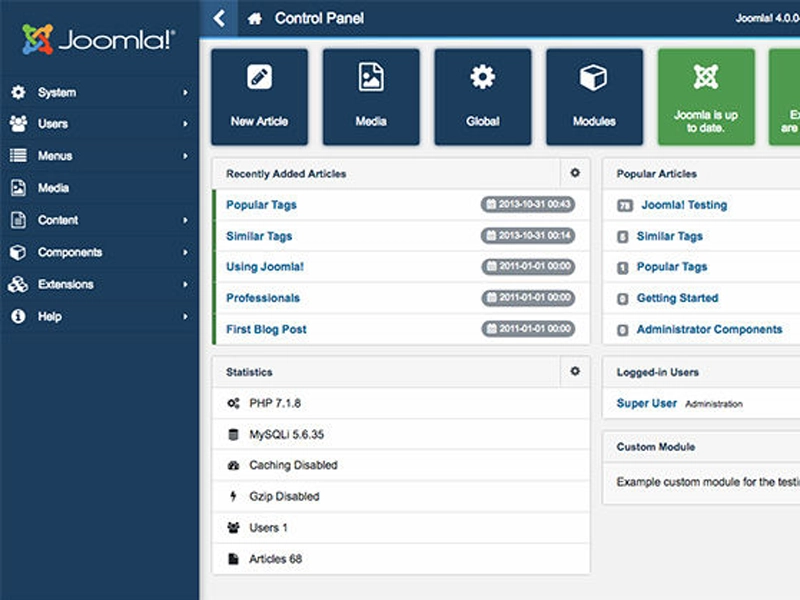Screen dimensions: 800x600
Task: Click the Components cube icon in sidebar
Action: 18,252
